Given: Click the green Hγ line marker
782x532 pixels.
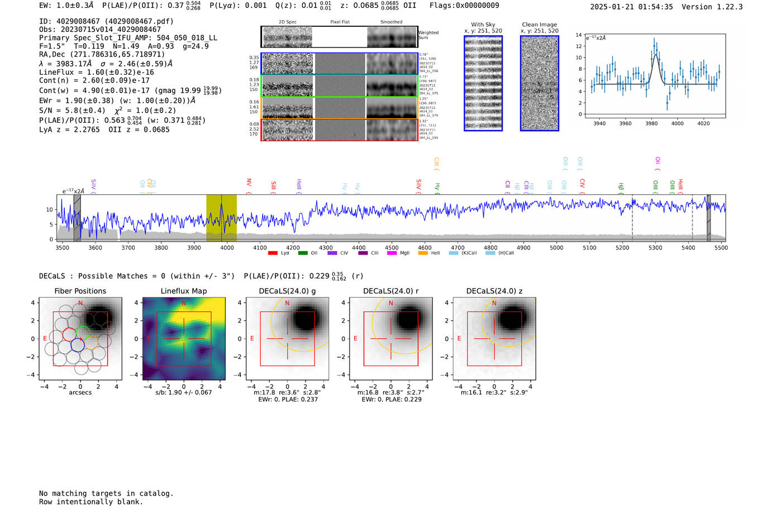Looking at the screenshot, I should (x=437, y=188).
